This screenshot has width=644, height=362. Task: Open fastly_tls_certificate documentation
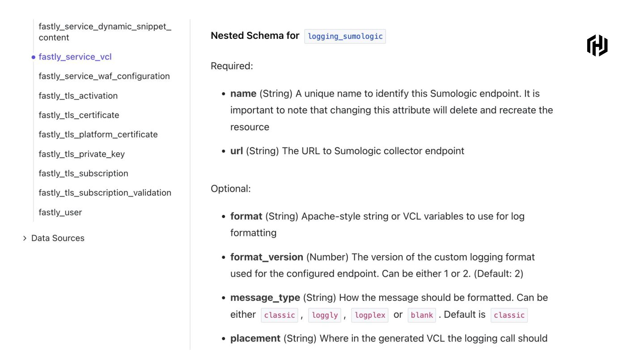pos(79,115)
